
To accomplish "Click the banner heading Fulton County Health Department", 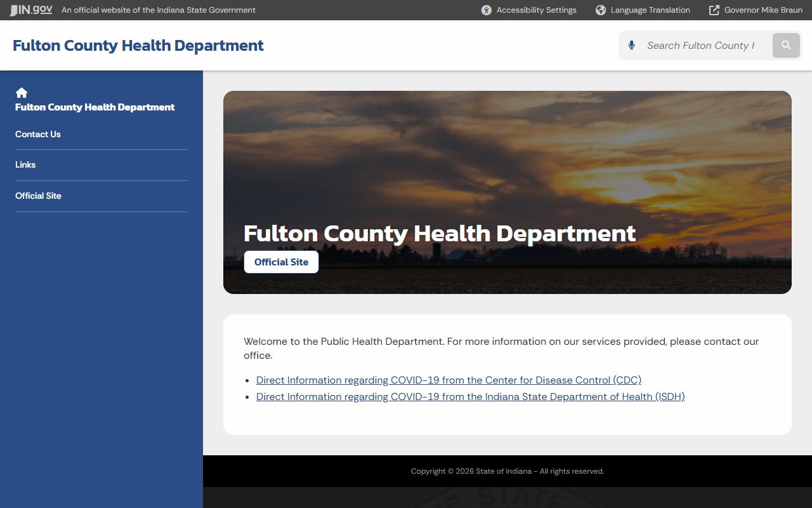I will coord(440,234).
